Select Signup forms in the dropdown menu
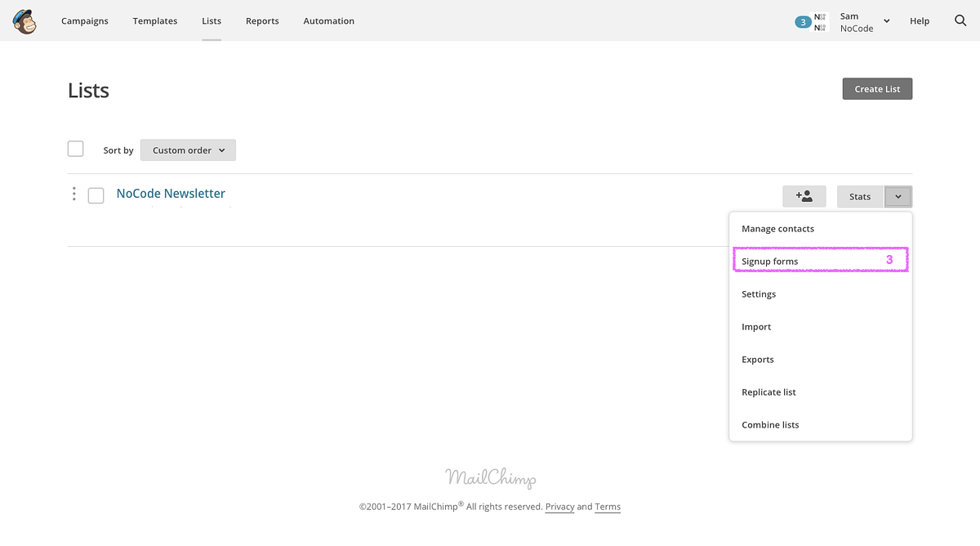The height and width of the screenshot is (546, 980). 821,261
